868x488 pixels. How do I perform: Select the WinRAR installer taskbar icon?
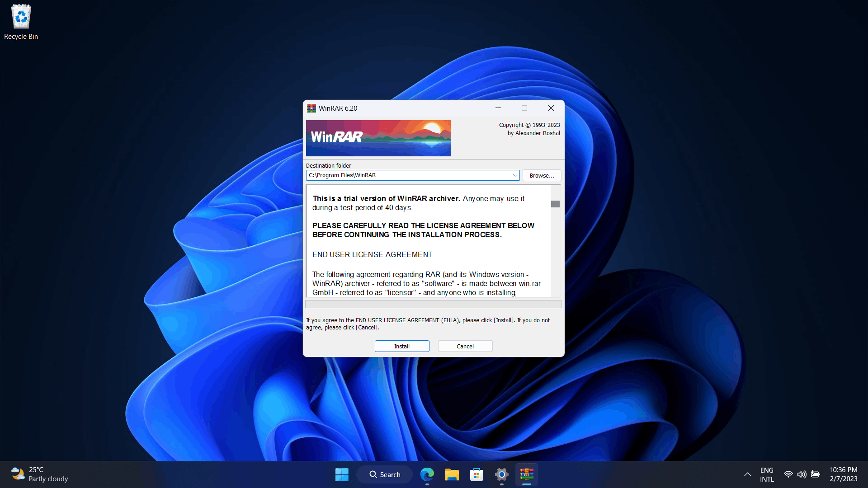coord(527,474)
